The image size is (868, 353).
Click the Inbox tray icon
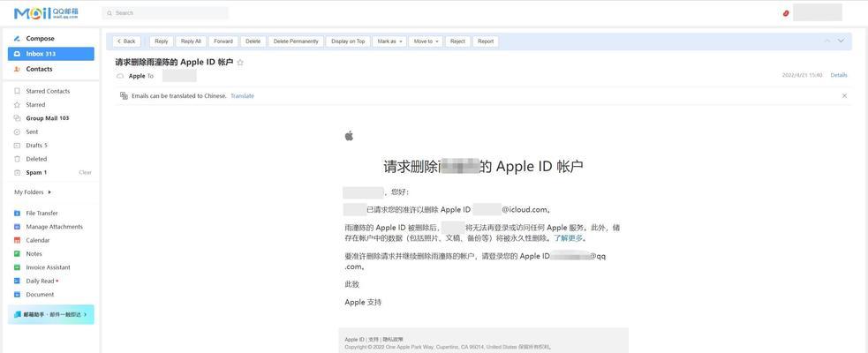(x=17, y=54)
